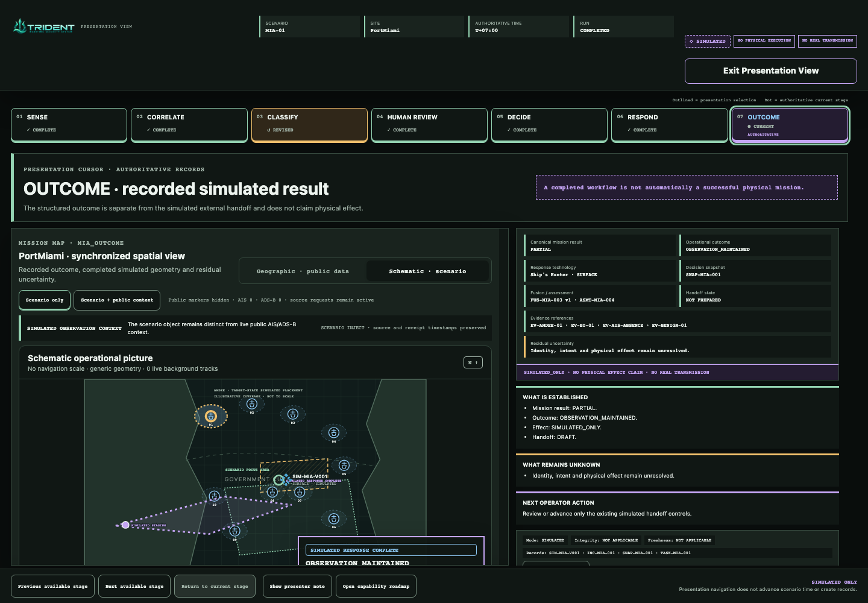Screen dimensions: 868x603
Task: Click the Integrity: NOT APPLICABLE chip
Action: [606, 540]
